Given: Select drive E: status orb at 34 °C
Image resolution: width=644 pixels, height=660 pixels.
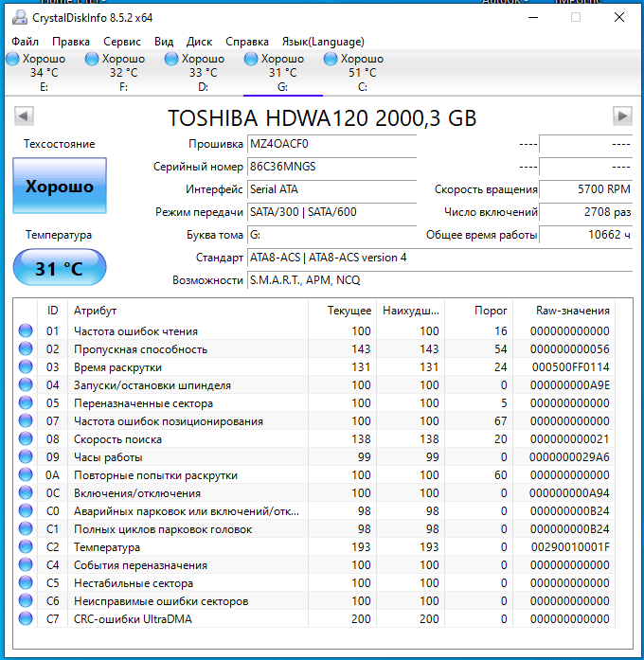Looking at the screenshot, I should coord(12,59).
